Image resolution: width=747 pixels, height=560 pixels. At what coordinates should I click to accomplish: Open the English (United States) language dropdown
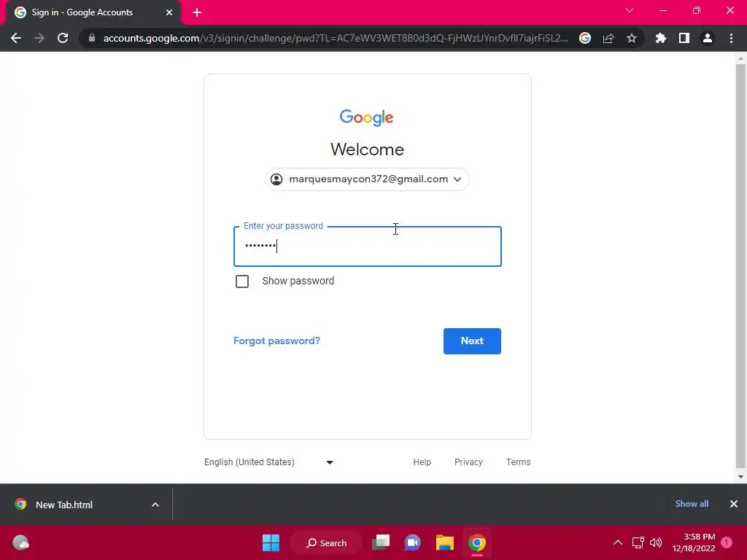(268, 462)
